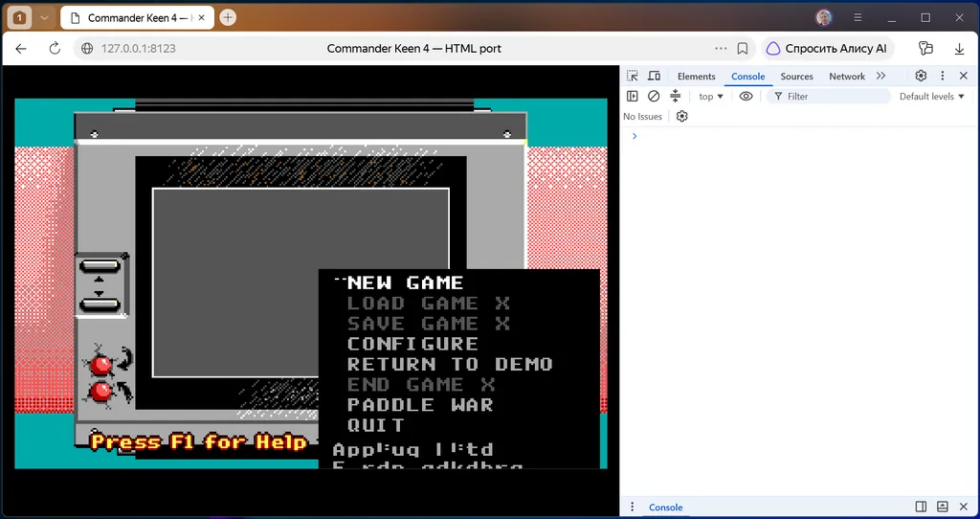Open the top JavaScript context dropdown

point(711,97)
